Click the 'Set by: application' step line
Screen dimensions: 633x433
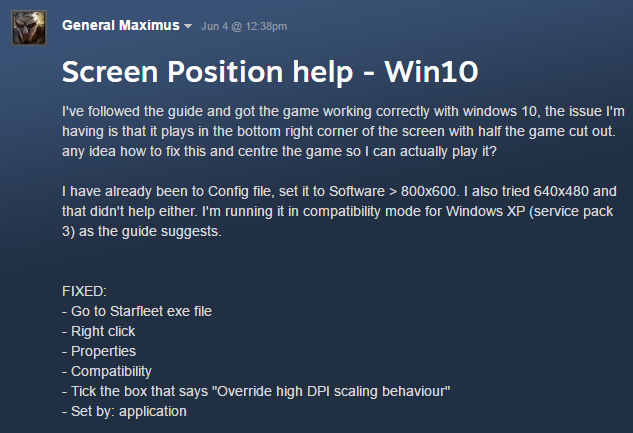click(128, 411)
